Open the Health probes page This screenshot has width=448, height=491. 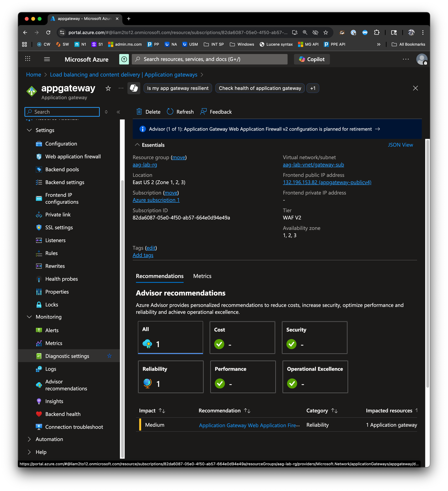click(61, 279)
